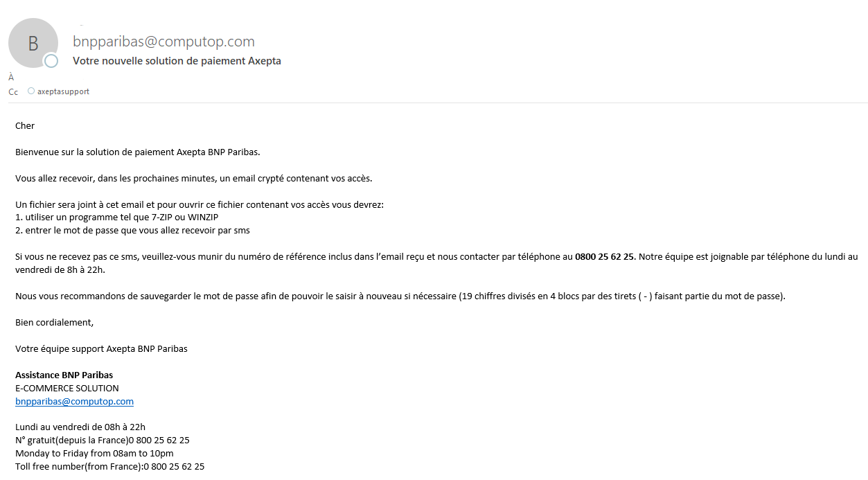The image size is (868, 480).
Task: Open the axeptasupport Cc recipient
Action: click(x=63, y=91)
